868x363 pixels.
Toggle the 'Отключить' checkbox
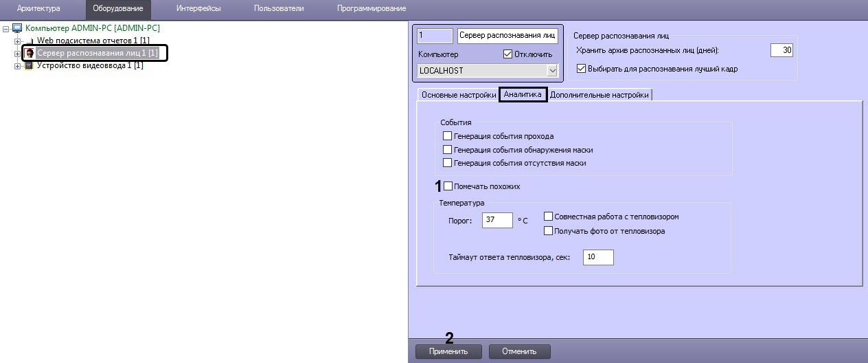tap(508, 54)
